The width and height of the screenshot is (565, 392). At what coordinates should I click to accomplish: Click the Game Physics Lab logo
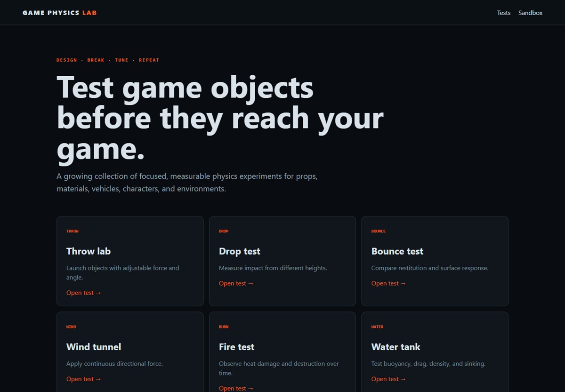coord(60,13)
